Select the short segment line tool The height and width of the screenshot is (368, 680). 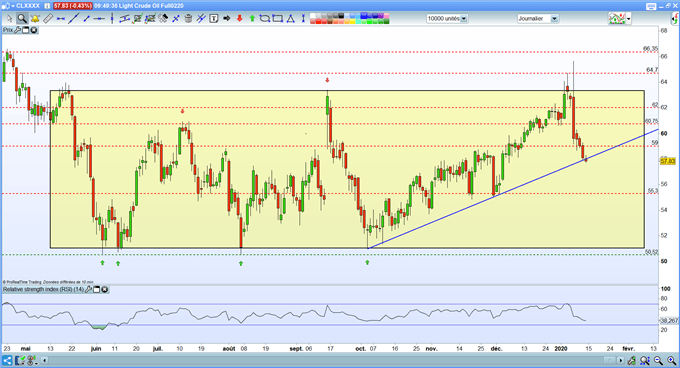click(x=86, y=19)
